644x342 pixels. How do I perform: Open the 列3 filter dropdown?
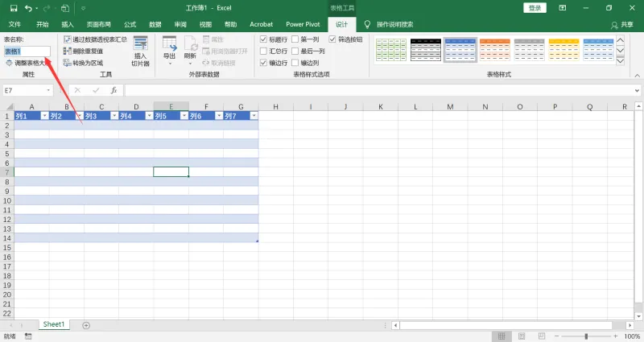(114, 116)
